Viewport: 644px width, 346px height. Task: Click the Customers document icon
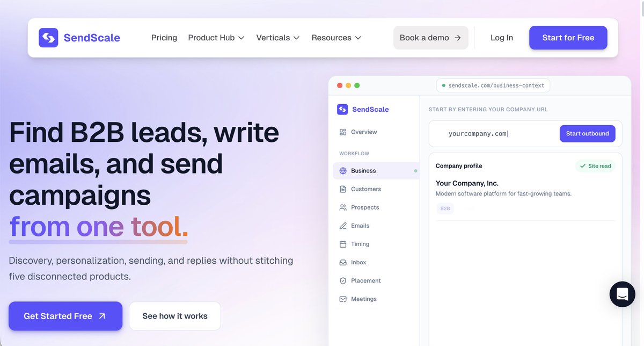coord(343,189)
